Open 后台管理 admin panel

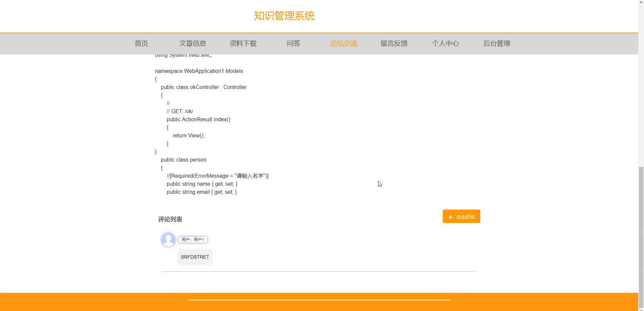click(x=496, y=43)
